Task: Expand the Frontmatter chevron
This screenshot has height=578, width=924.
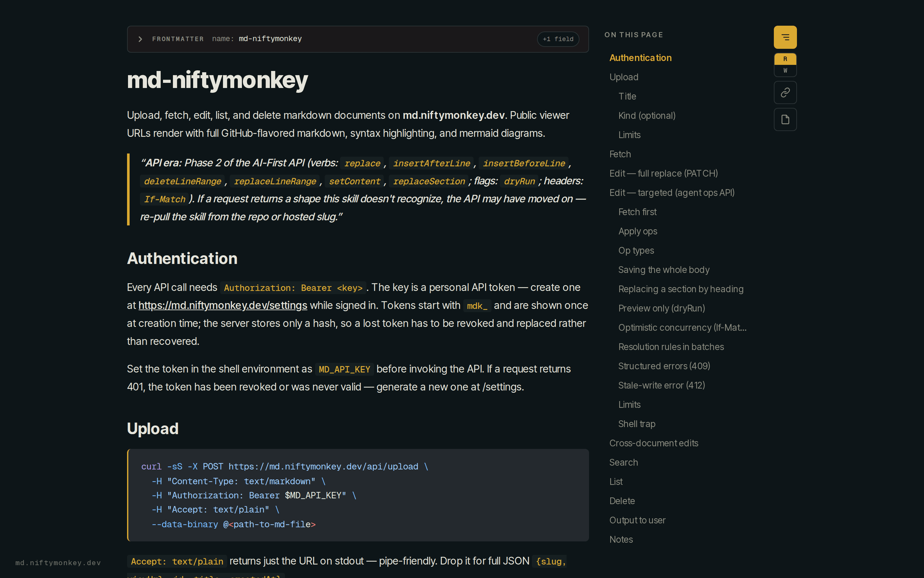Action: click(x=140, y=39)
